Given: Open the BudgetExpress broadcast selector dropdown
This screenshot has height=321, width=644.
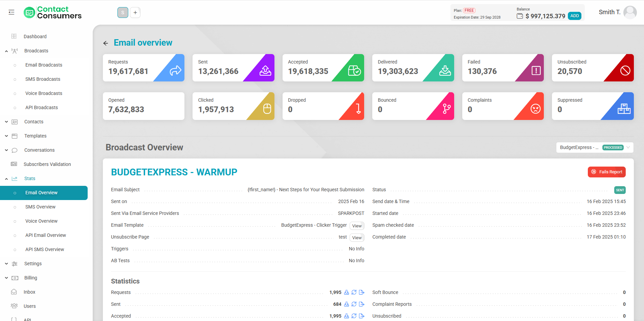Looking at the screenshot, I should click(x=595, y=148).
